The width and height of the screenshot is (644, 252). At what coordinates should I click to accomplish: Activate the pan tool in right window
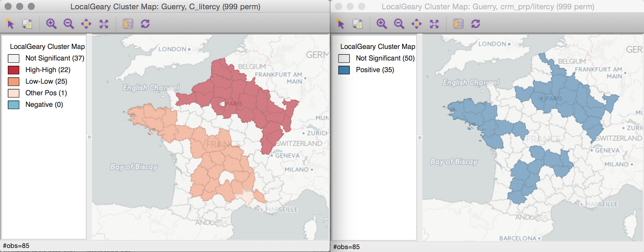(416, 24)
